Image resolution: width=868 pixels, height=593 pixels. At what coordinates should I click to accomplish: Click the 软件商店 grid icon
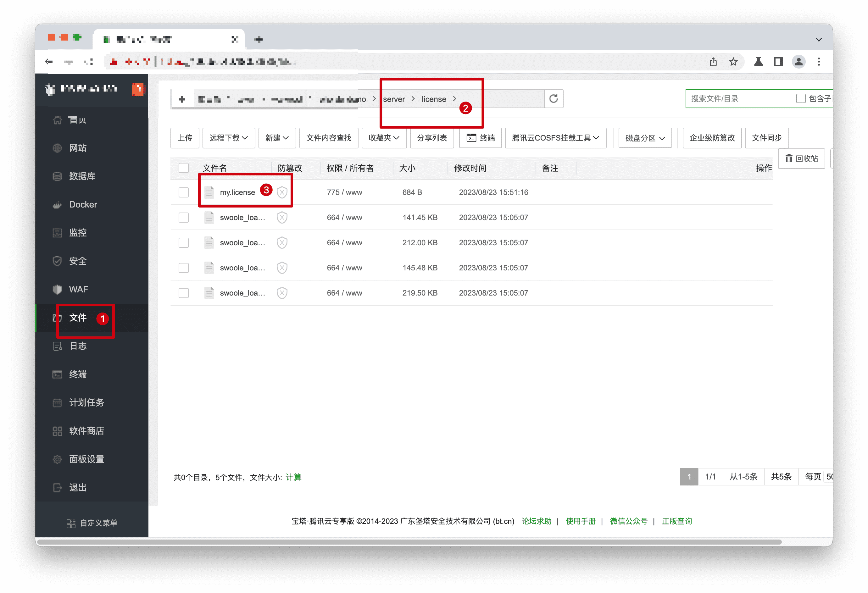click(x=57, y=431)
